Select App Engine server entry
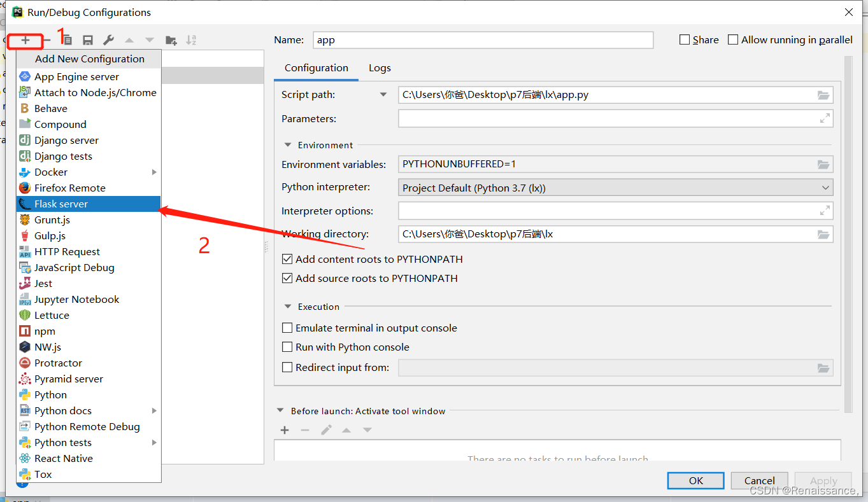The image size is (868, 502). [89, 76]
